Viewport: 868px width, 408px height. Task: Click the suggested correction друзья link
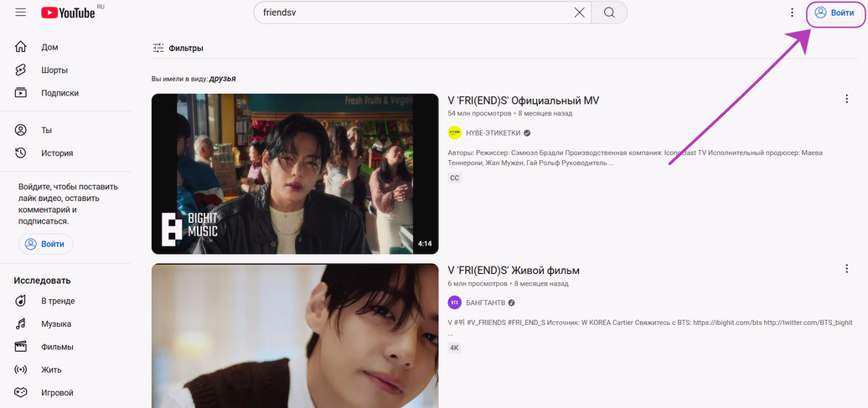tap(222, 79)
